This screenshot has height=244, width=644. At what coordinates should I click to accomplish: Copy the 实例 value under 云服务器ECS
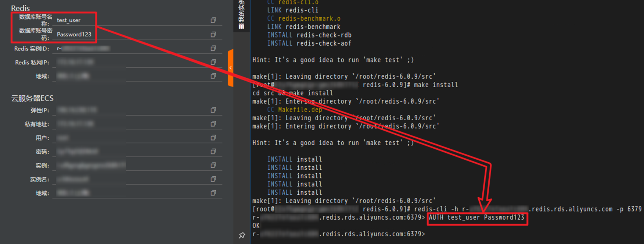pos(213,165)
